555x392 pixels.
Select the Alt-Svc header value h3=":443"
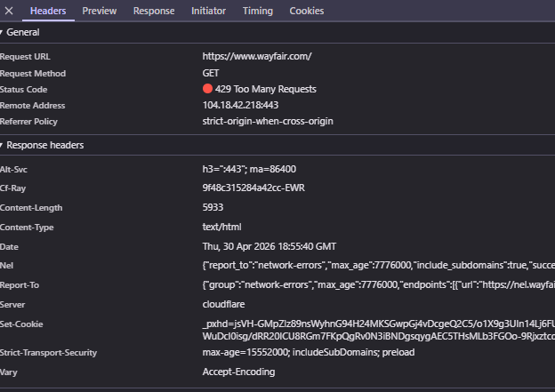point(249,169)
